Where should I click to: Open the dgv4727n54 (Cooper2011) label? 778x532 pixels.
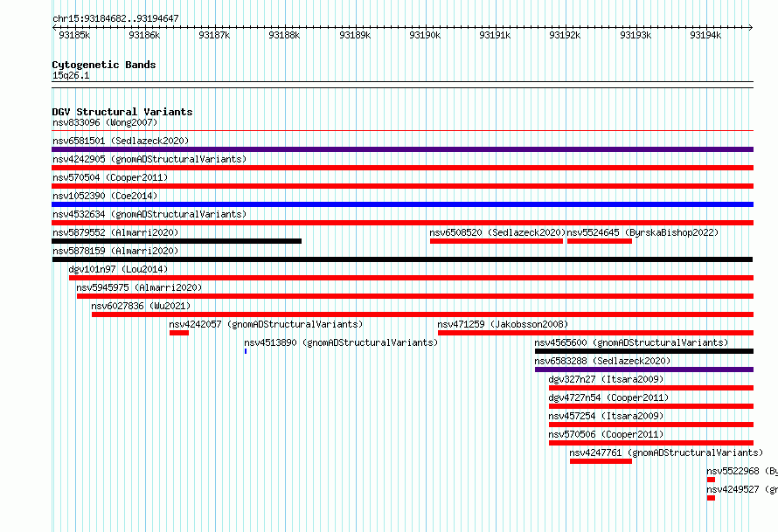[x=608, y=397]
